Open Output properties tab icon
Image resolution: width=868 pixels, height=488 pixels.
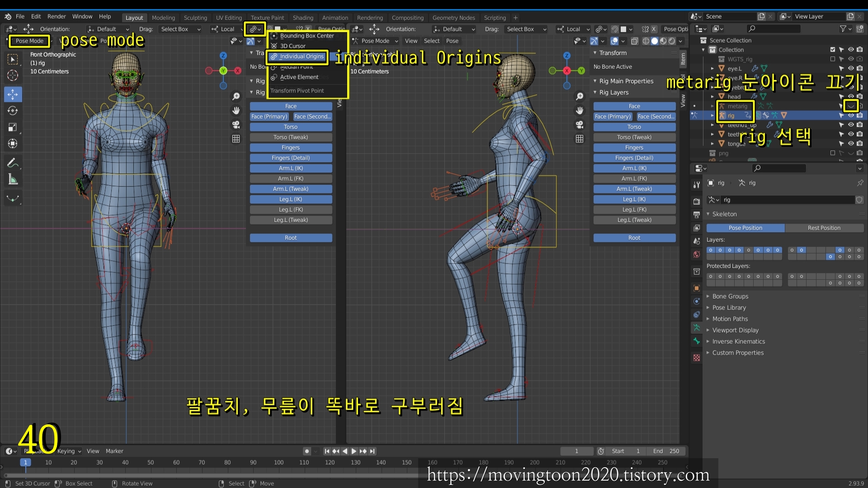697,214
